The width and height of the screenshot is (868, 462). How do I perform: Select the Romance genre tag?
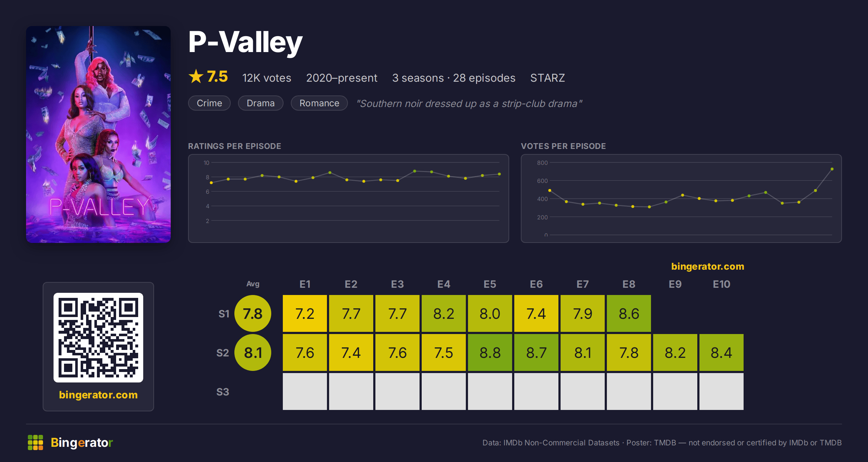(x=319, y=103)
